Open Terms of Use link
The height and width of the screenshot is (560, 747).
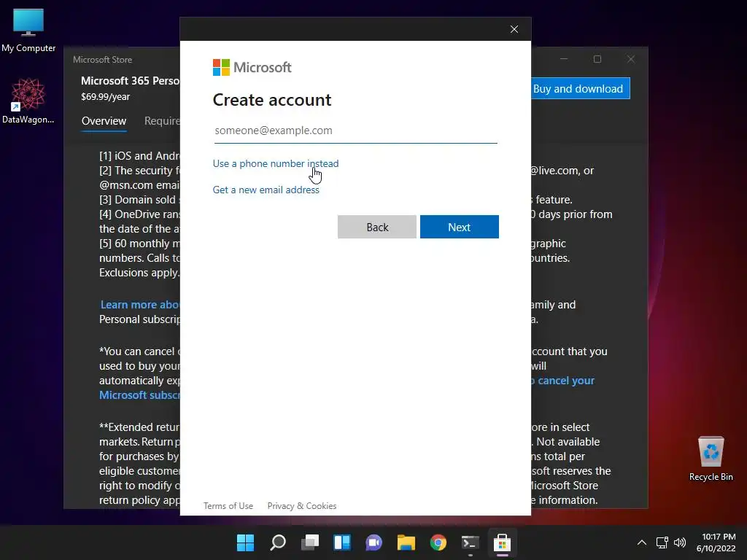click(228, 506)
